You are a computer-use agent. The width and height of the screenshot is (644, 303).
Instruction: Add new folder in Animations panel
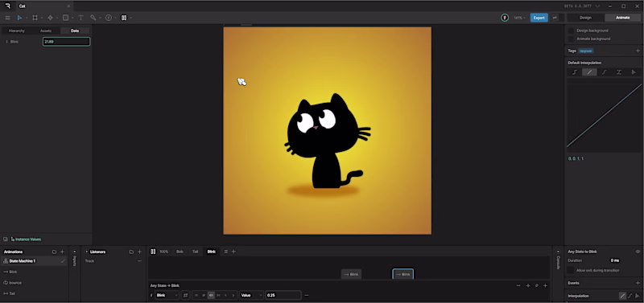pos(54,252)
